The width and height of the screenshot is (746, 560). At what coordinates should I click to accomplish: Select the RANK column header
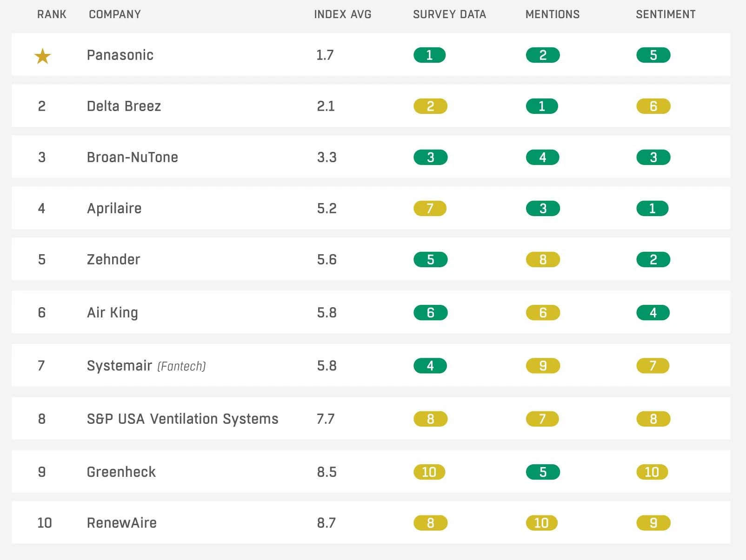click(52, 14)
